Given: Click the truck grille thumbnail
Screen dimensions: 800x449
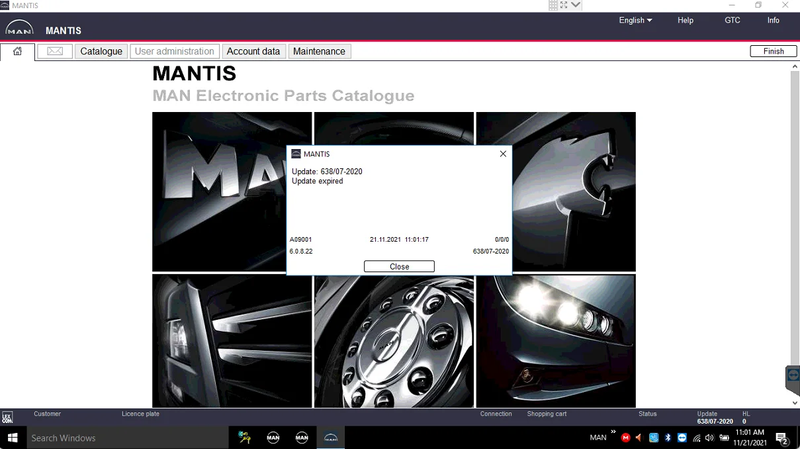Looking at the screenshot, I should tap(232, 341).
